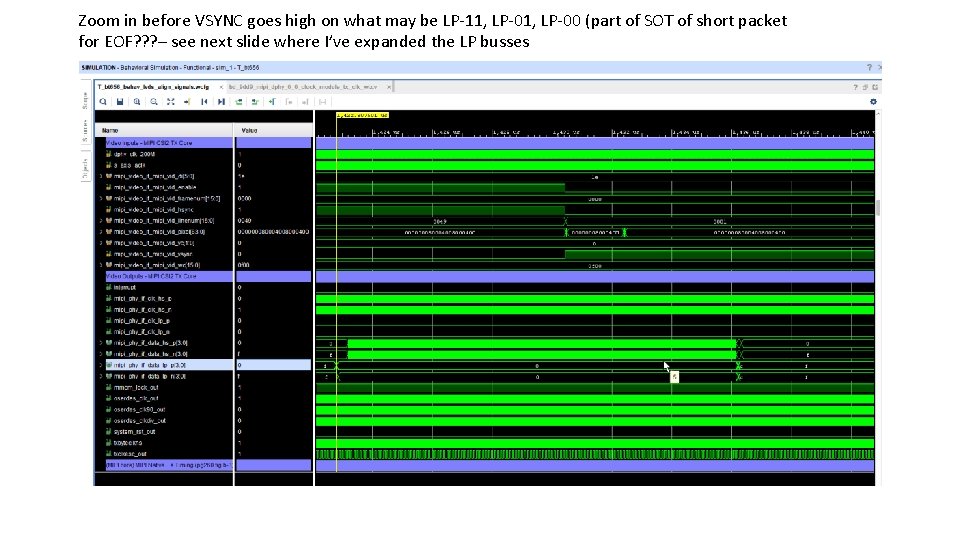The height and width of the screenshot is (540, 960).
Task: Expand the mipi_phy_if_data_hs_n[3:0] bus
Action: 101,354
